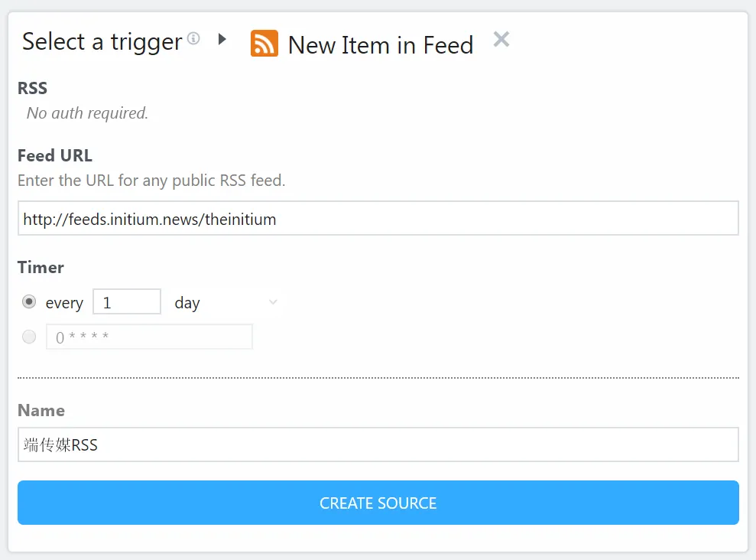
Task: Click the chevron arrow of the day selector
Action: click(x=273, y=302)
